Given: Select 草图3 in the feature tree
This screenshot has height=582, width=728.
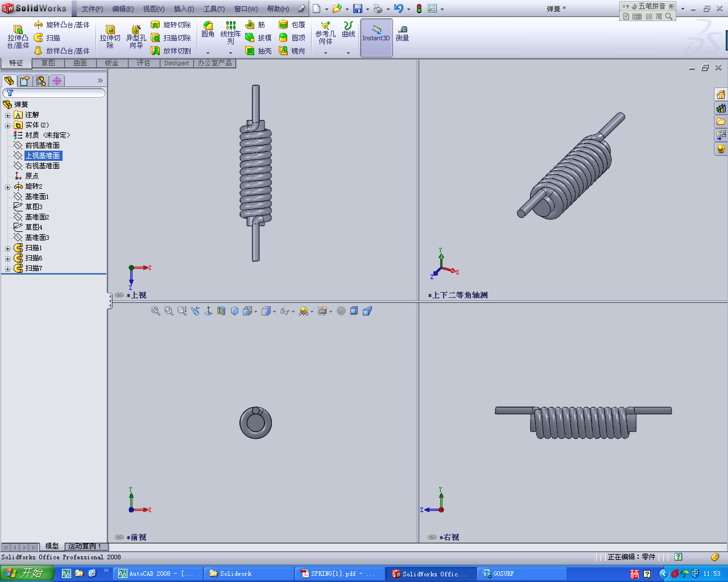Looking at the screenshot, I should click(34, 207).
